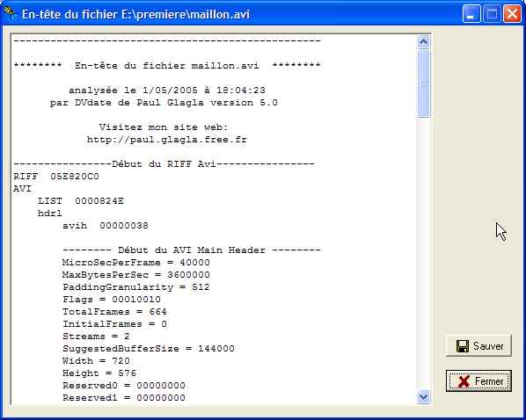The height and width of the screenshot is (420, 526).
Task: Click the DVdate app icon in title bar
Action: pyautogui.click(x=10, y=13)
